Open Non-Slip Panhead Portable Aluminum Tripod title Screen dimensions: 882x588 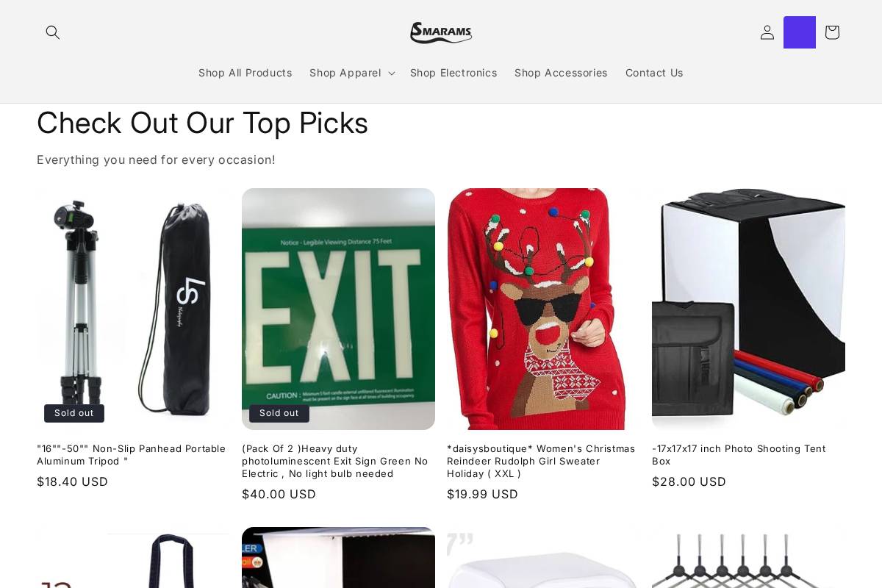132,455
